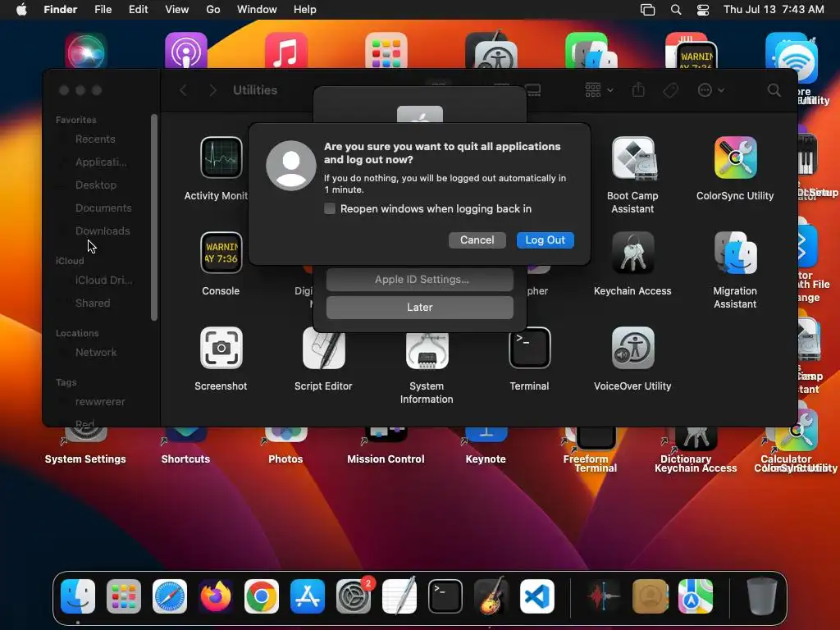The image size is (840, 630).
Task: Open Script Editor icon
Action: 323,349
